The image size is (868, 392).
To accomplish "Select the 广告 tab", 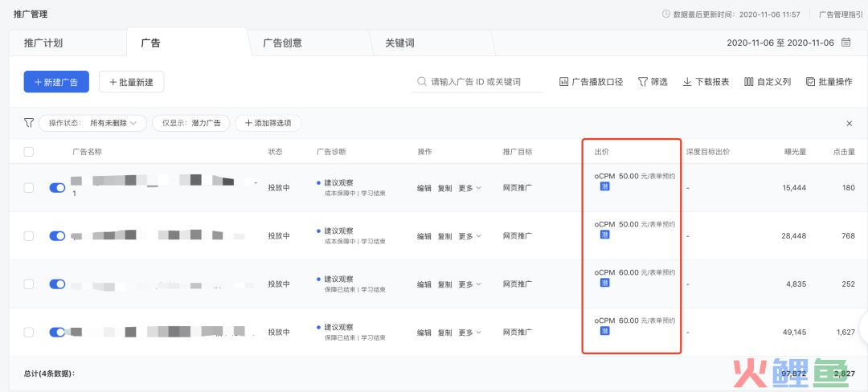I will (150, 43).
